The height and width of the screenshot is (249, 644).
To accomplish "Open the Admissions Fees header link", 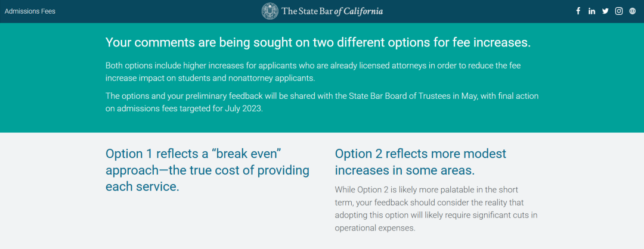I will pos(30,11).
